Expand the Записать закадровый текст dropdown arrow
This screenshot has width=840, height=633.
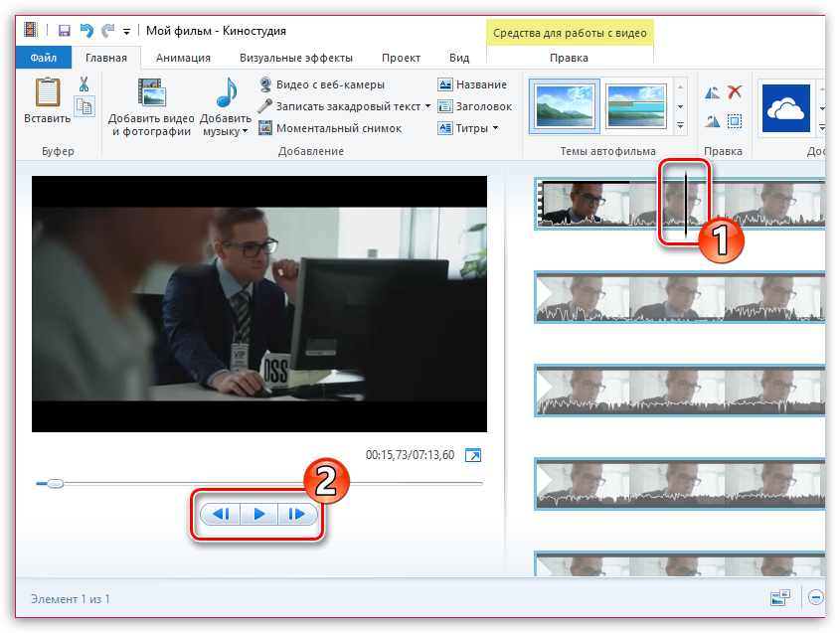(427, 106)
